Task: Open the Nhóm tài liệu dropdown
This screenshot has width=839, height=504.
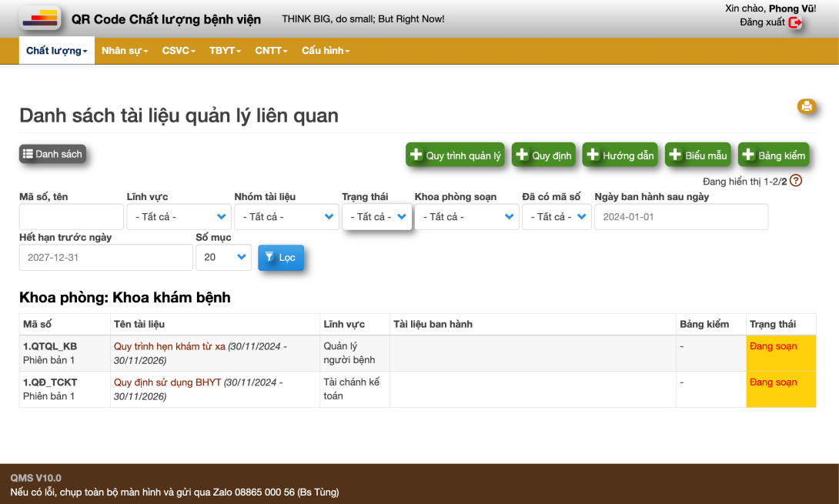Action: [x=286, y=217]
